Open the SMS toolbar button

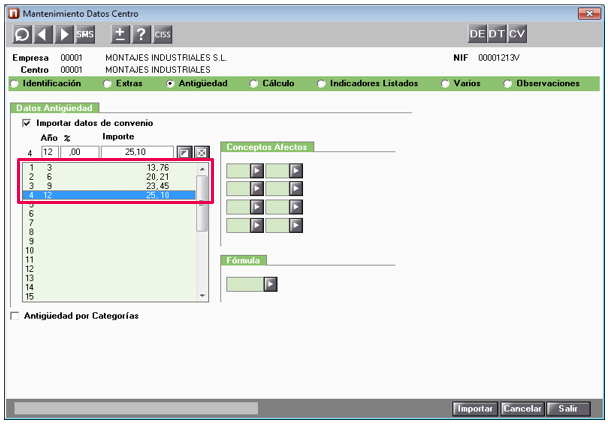click(x=85, y=35)
